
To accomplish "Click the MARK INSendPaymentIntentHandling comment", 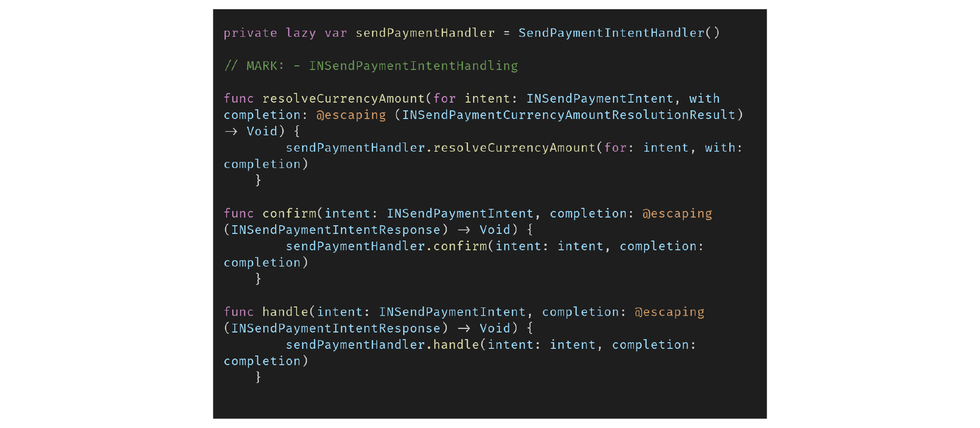I will click(x=371, y=66).
